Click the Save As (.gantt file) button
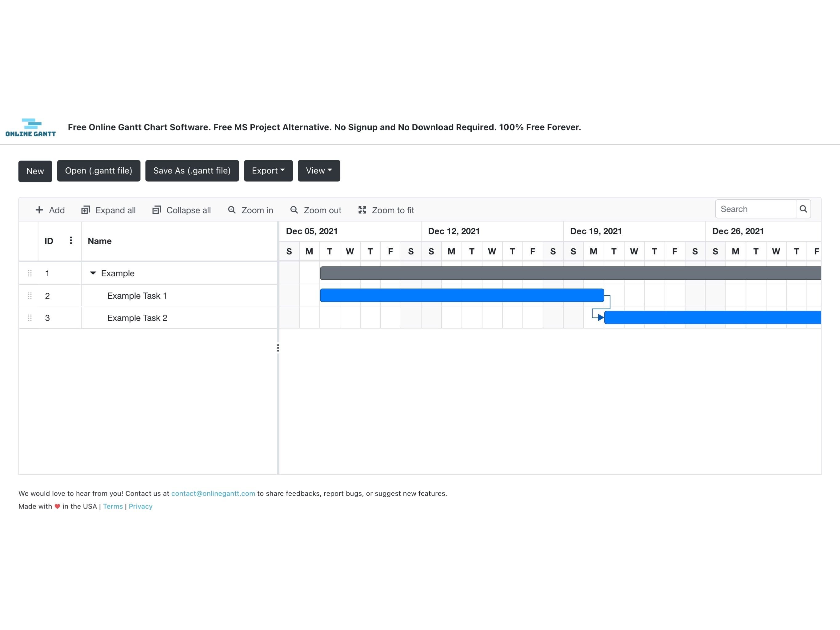This screenshot has height=630, width=840. tap(192, 171)
